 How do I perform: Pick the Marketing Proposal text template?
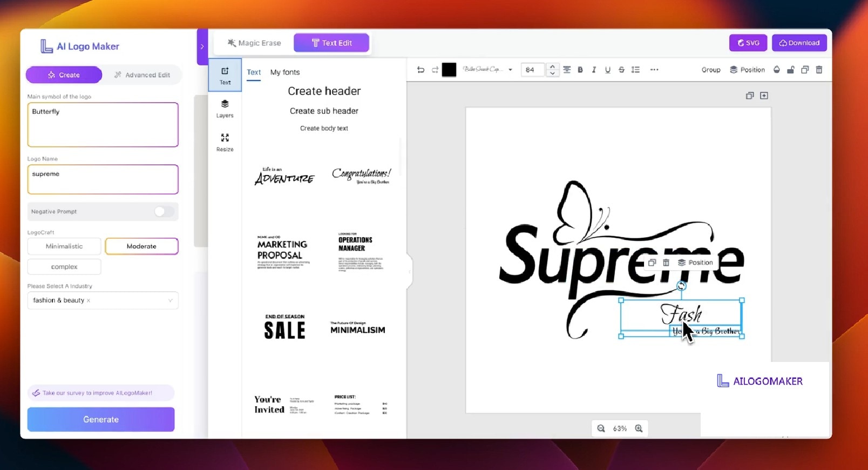(283, 252)
